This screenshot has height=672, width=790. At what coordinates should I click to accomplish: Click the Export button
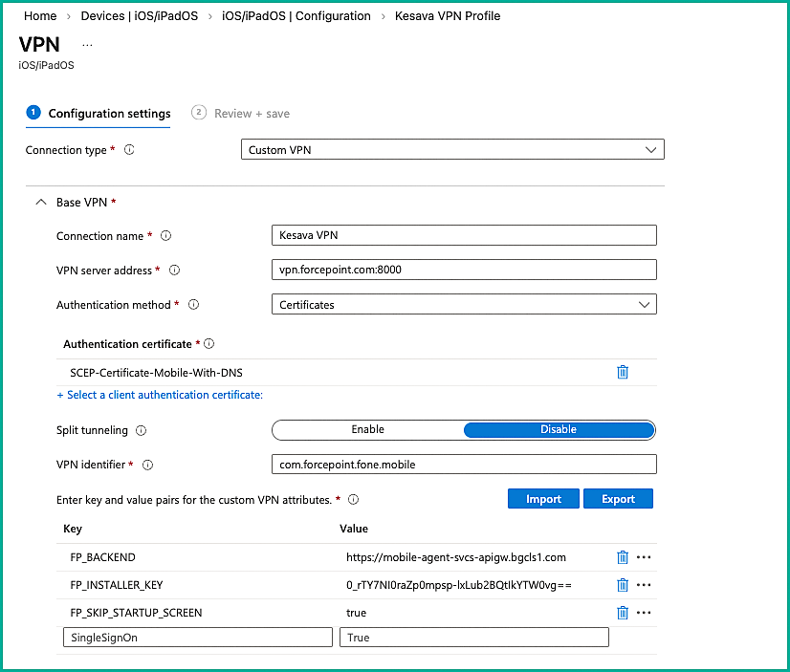pos(618,499)
